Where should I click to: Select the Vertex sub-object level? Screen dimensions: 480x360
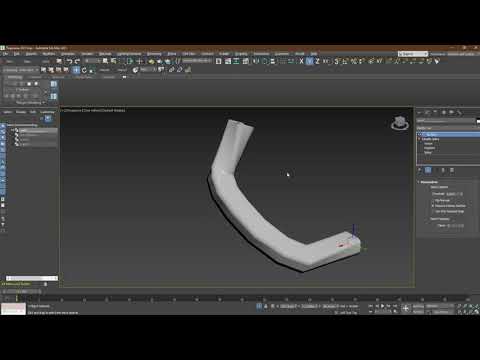tap(428, 144)
